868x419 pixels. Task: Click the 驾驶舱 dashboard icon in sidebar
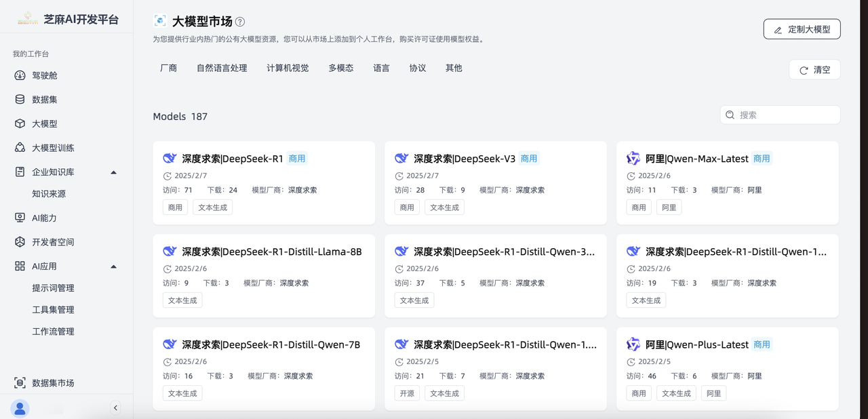click(x=20, y=75)
